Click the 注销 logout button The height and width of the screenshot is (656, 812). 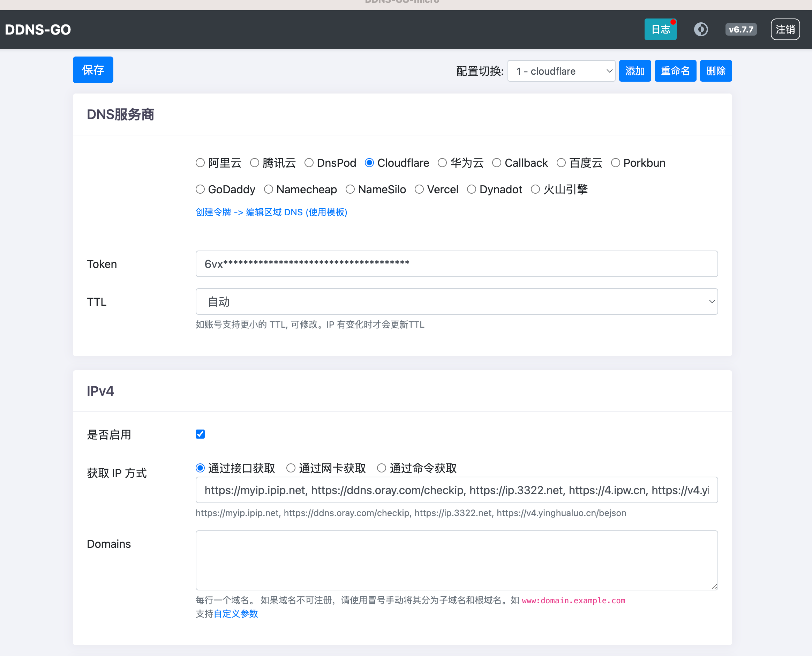pyautogui.click(x=785, y=29)
